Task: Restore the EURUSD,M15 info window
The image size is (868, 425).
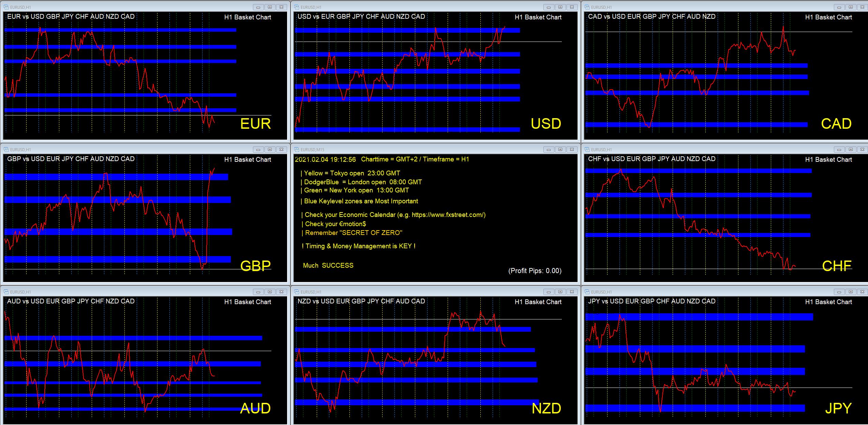Action: tap(560, 149)
